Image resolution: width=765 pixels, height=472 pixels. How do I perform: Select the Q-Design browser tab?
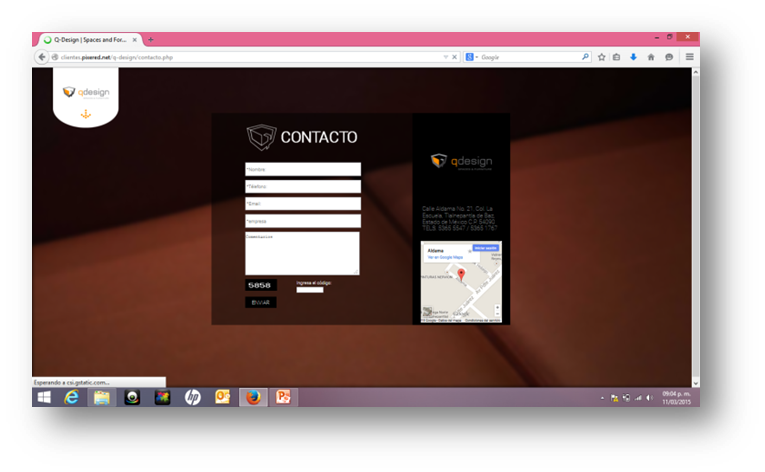[88, 39]
